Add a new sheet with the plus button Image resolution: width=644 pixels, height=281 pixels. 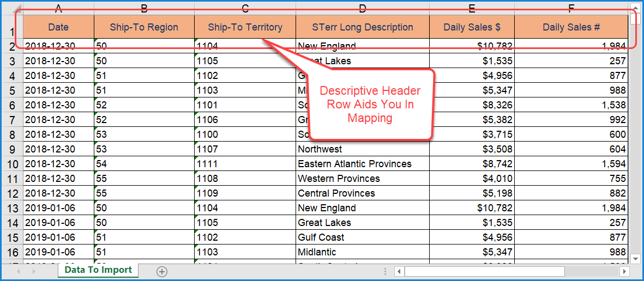(162, 271)
